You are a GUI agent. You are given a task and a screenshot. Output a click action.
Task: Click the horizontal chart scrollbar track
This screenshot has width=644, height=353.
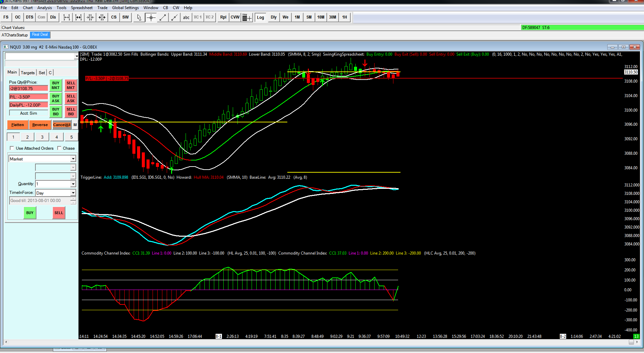(317, 342)
